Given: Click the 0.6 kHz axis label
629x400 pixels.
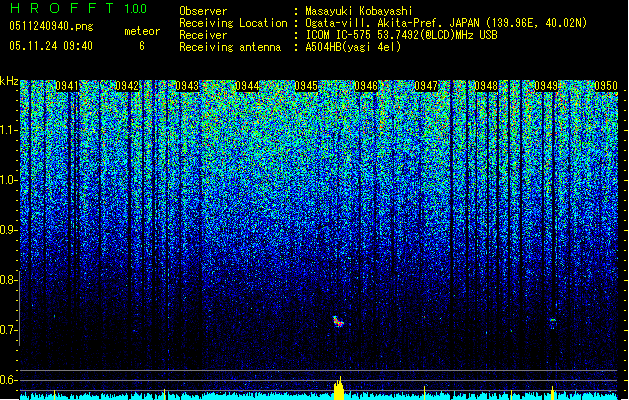Looking at the screenshot, I should 8,380.
